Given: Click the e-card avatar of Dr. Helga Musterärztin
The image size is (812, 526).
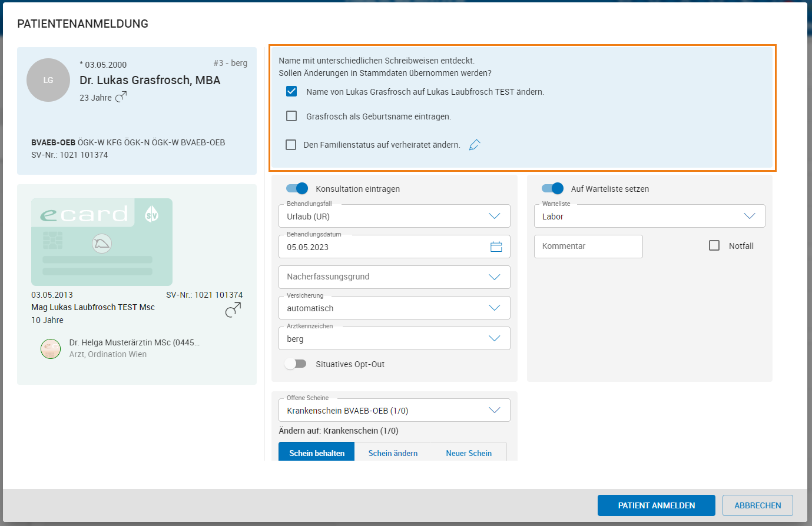Looking at the screenshot, I should 51,348.
